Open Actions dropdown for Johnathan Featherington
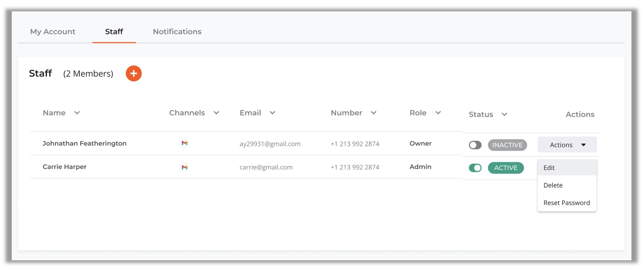The width and height of the screenshot is (644, 270). pos(567,145)
